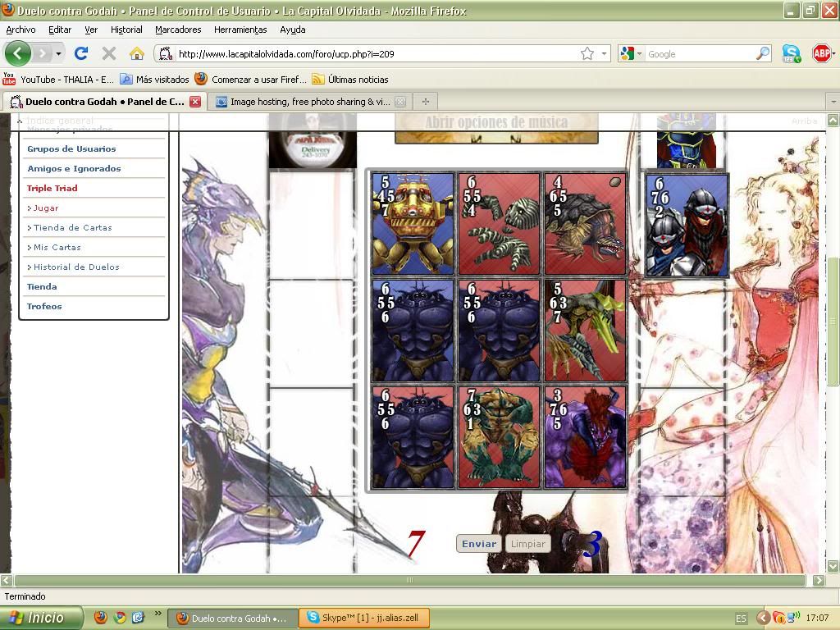Reload the page with the refresh icon
840x630 pixels.
point(81,53)
